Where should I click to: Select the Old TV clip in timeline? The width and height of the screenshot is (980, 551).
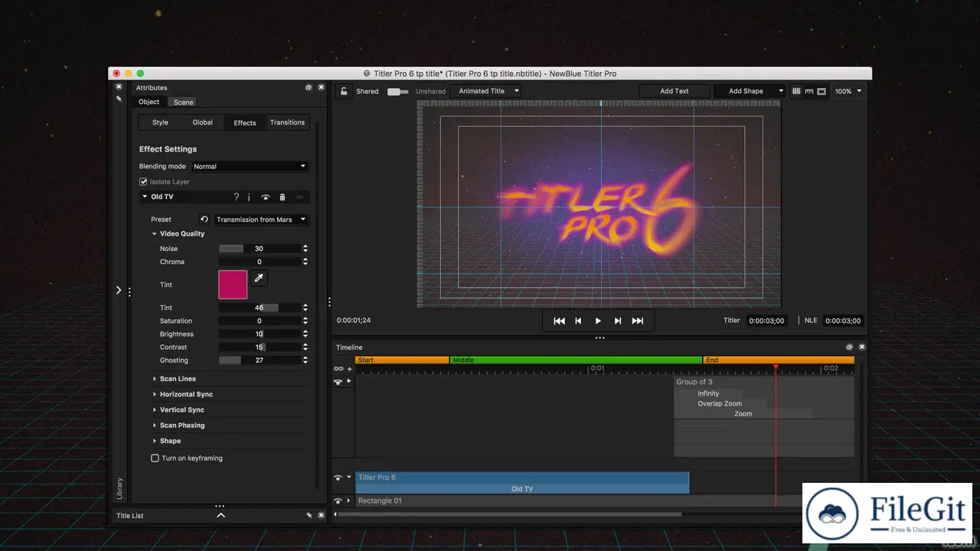(522, 488)
